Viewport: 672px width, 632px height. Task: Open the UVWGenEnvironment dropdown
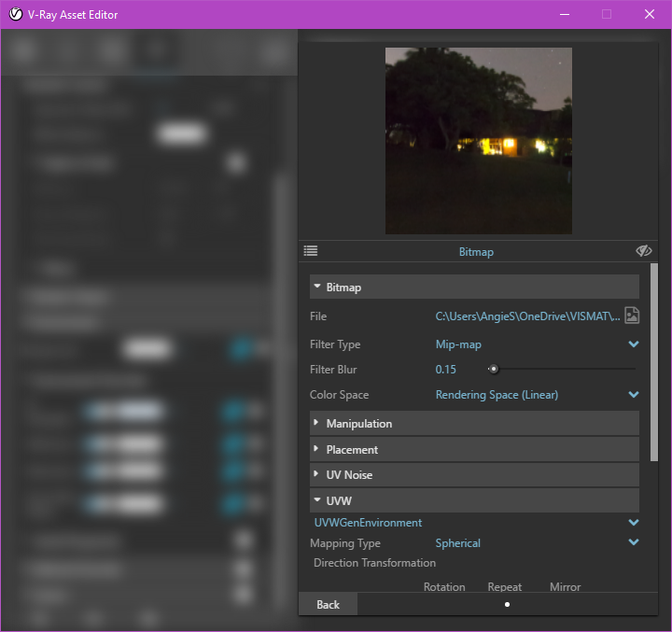coord(476,522)
